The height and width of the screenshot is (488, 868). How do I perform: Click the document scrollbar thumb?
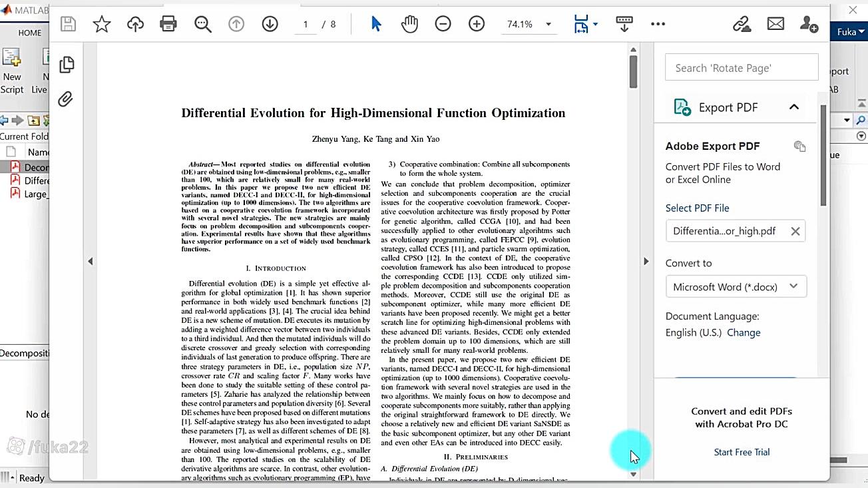(633, 71)
